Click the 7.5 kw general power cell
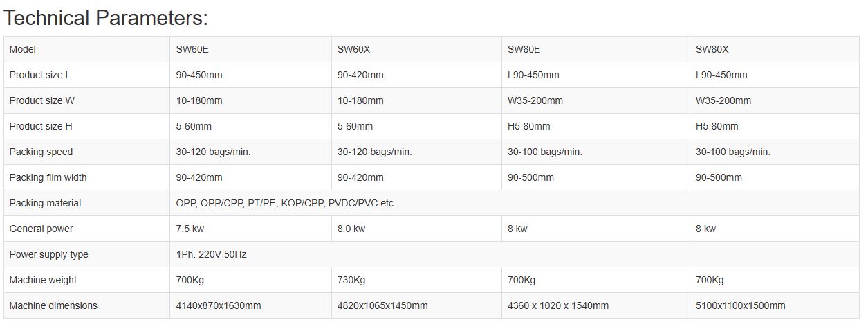 pos(250,229)
